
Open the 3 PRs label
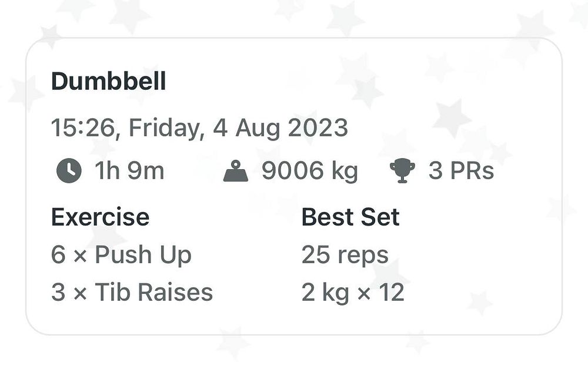coord(461,171)
